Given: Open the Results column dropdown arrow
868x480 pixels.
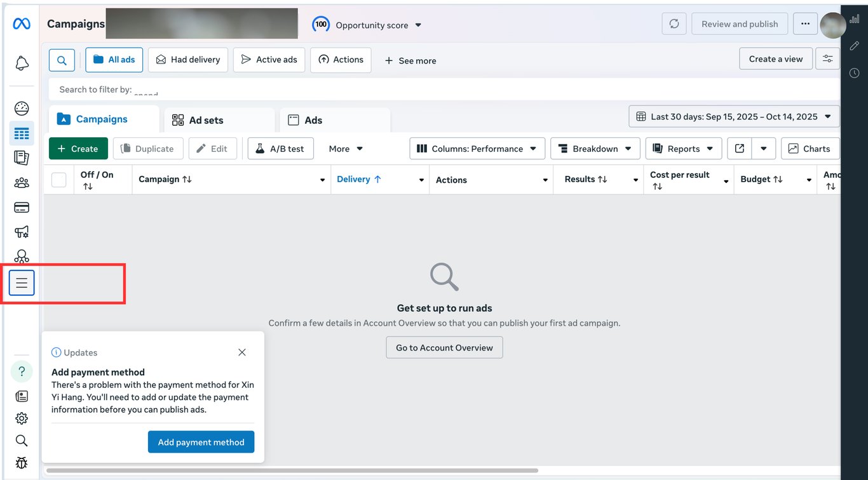Looking at the screenshot, I should pyautogui.click(x=635, y=180).
